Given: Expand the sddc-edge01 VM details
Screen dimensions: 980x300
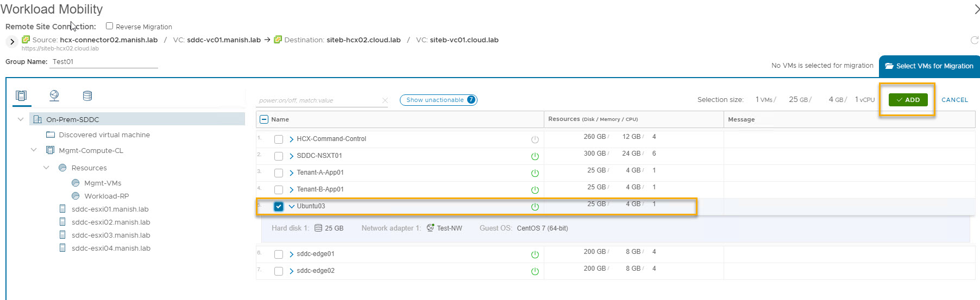Looking at the screenshot, I should coord(292,254).
